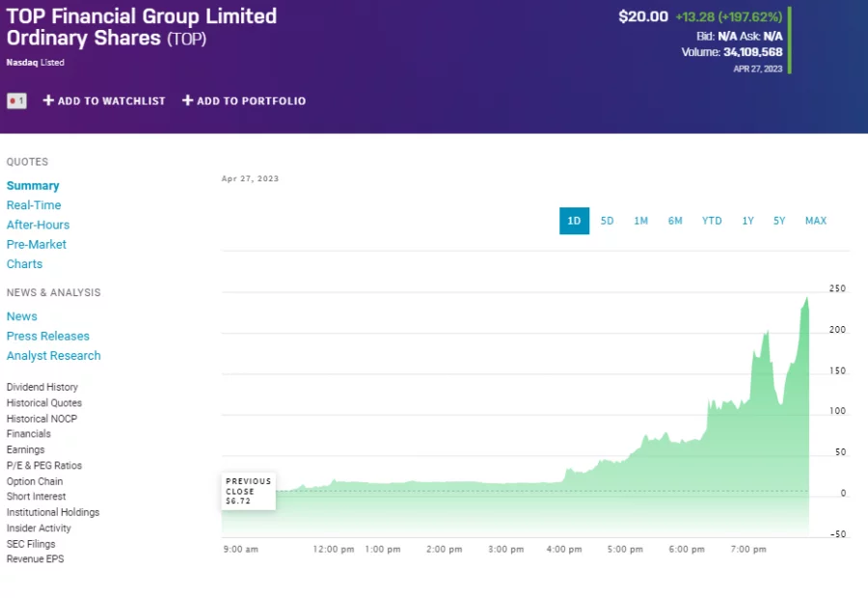Open the 5Y chart view

point(779,221)
